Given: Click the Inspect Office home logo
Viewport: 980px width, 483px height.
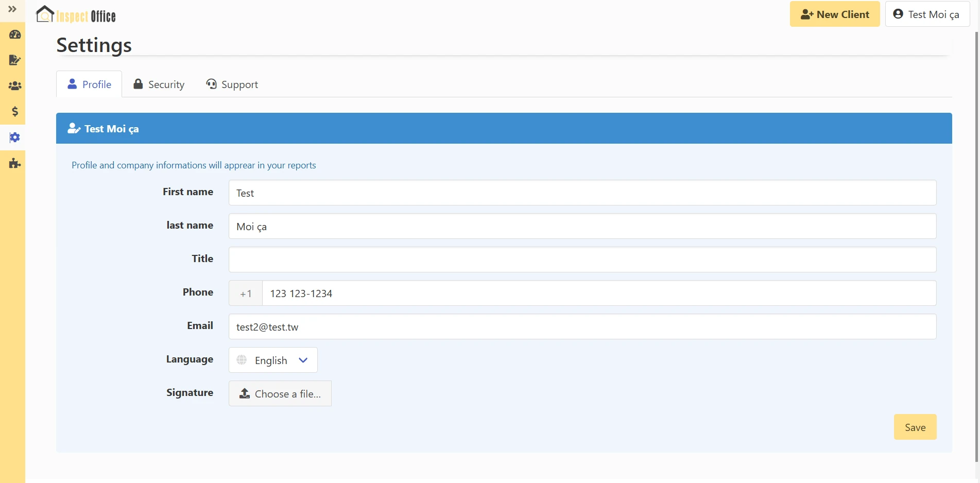Looking at the screenshot, I should click(x=76, y=15).
